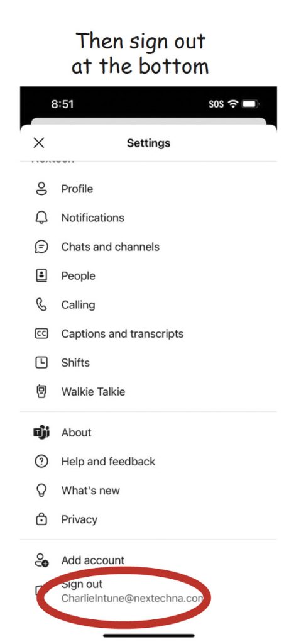Viewport: 306px width, 644px height.
Task: Tap the Add account person-plus icon
Action: tap(42, 560)
